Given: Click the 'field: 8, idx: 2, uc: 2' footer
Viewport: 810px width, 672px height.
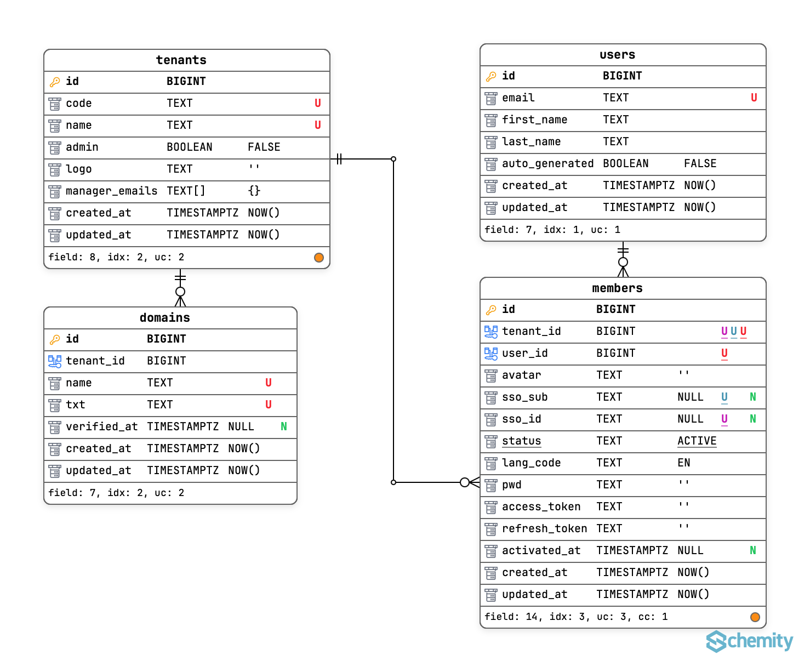Looking at the screenshot, I should (116, 257).
